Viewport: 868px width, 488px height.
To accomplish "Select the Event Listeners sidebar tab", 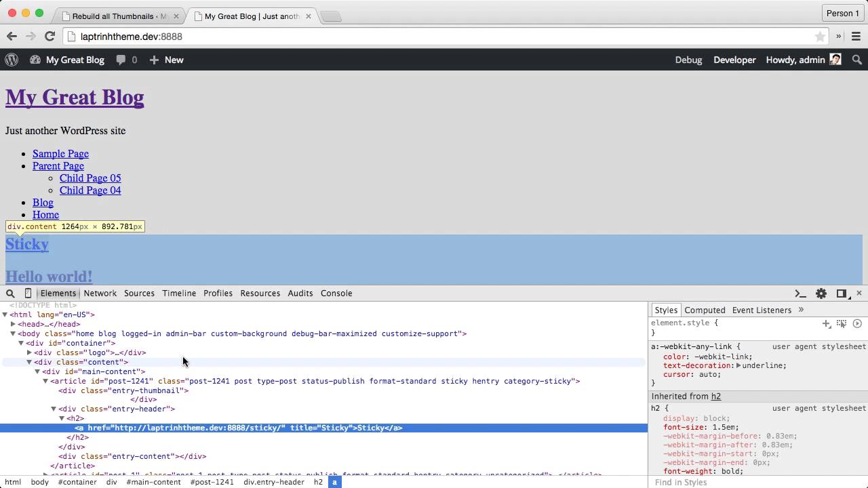I will [x=762, y=310].
